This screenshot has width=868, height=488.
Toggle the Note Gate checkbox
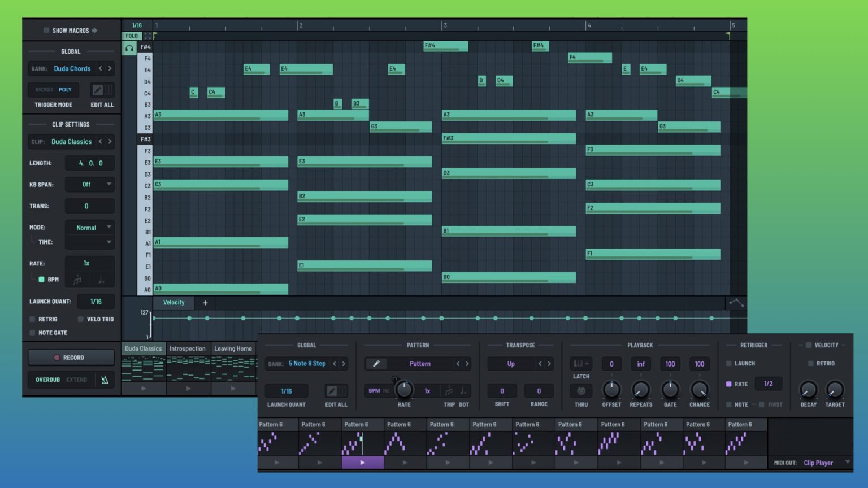point(33,333)
